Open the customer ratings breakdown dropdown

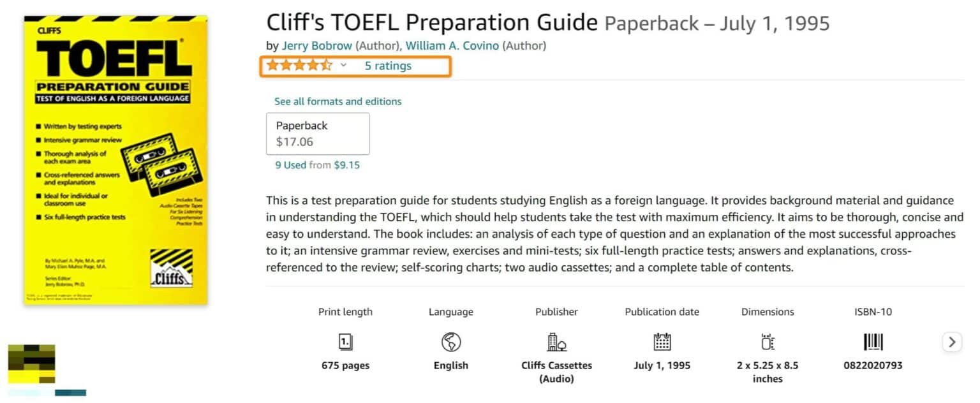pos(344,66)
